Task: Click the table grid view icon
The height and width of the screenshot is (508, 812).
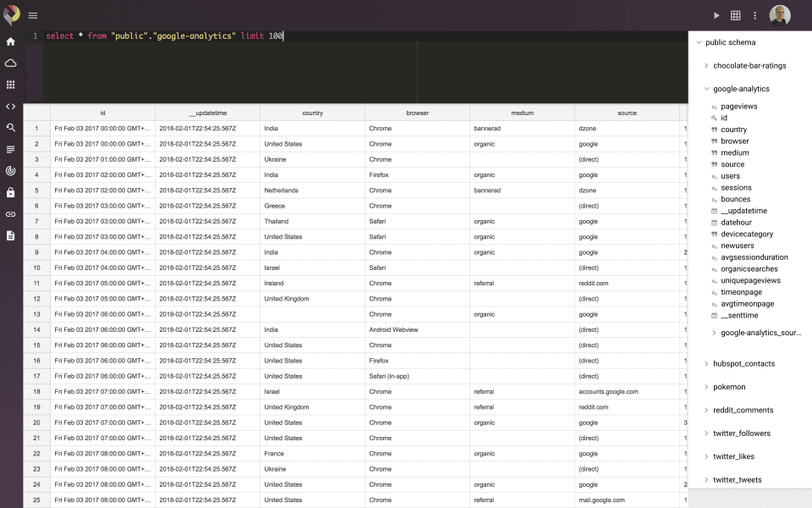Action: click(736, 15)
